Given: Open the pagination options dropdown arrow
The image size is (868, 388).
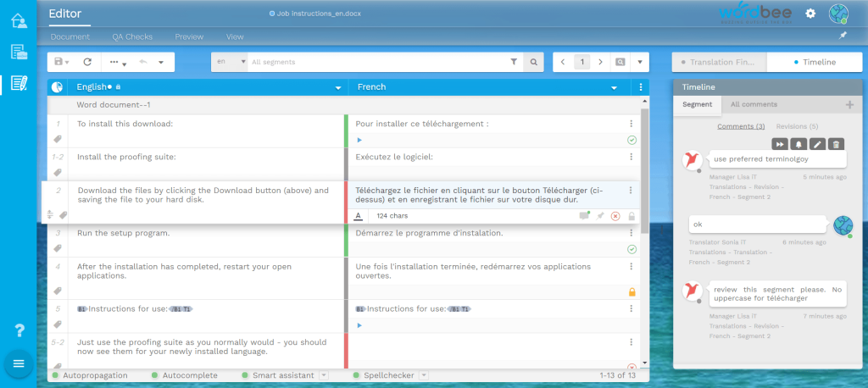Looking at the screenshot, I should (639, 62).
